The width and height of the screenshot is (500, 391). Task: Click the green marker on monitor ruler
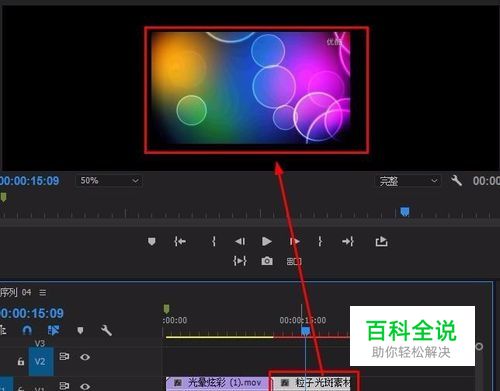[3, 197]
